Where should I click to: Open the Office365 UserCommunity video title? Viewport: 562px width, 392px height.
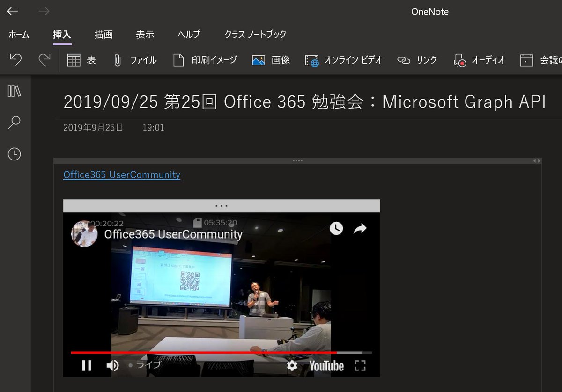(173, 234)
